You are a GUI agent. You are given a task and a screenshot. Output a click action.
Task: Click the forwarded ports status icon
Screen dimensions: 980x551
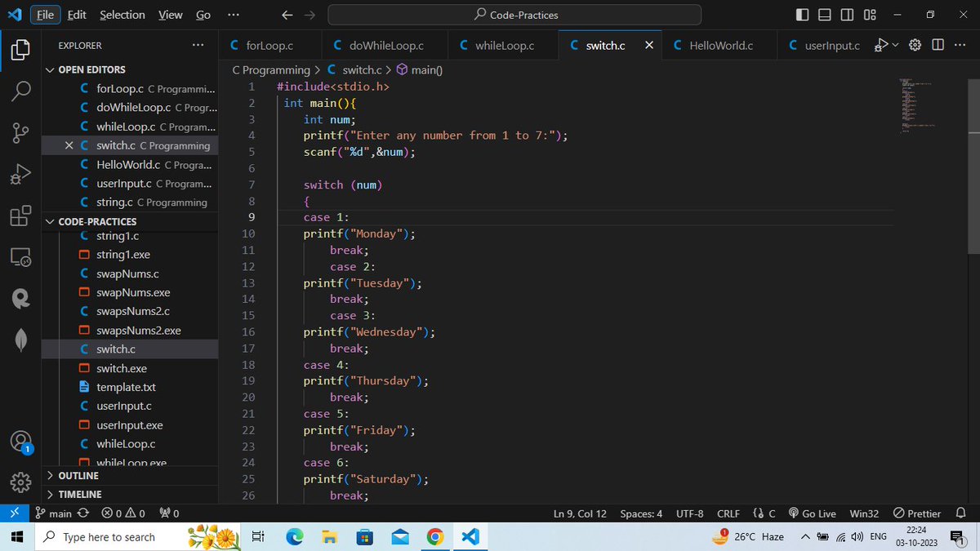point(169,513)
